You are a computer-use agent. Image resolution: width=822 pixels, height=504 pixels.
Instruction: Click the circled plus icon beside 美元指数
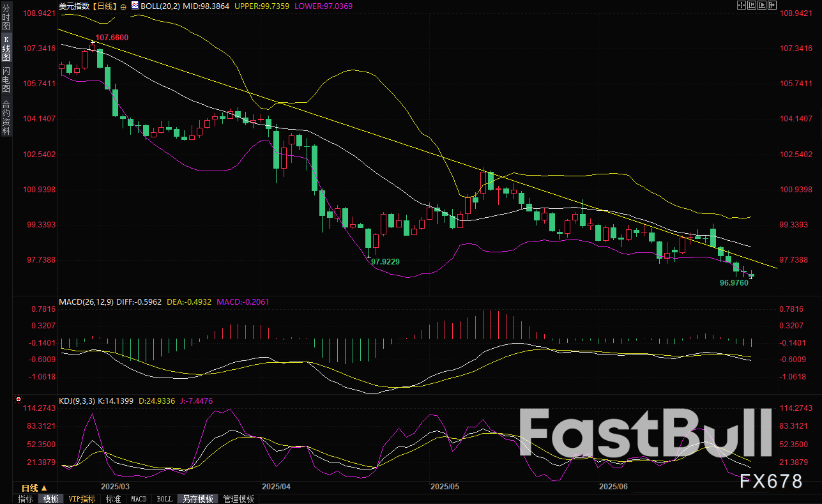[x=123, y=6]
